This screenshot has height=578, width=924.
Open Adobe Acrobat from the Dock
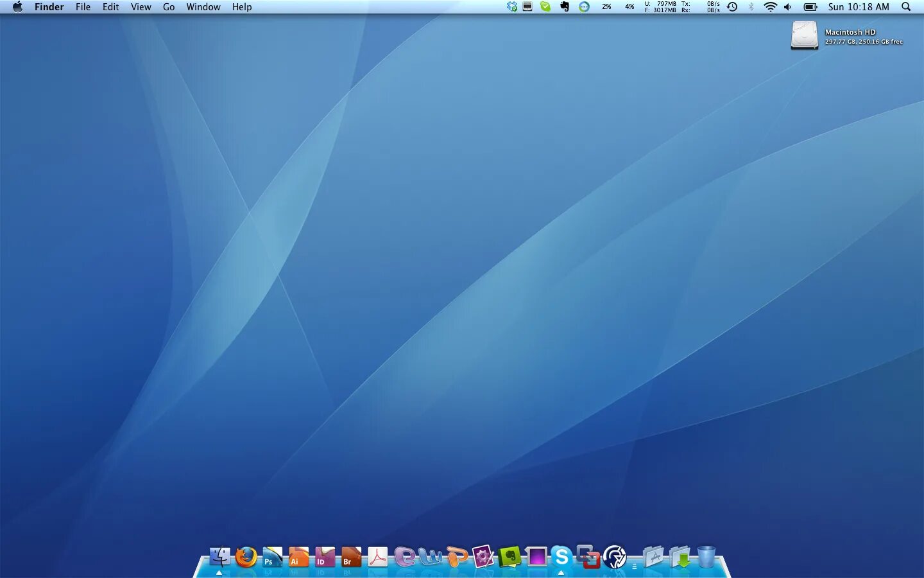pos(377,557)
